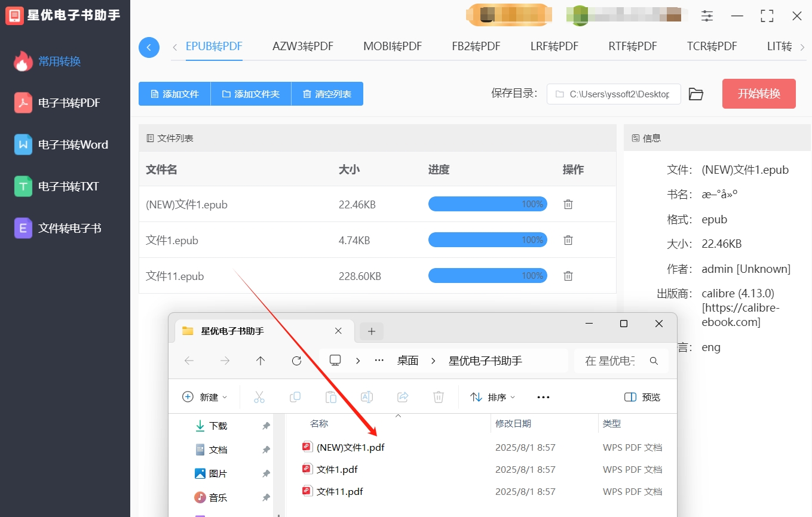The height and width of the screenshot is (517, 812).
Task: Click the 开始转换 button
Action: coord(759,94)
